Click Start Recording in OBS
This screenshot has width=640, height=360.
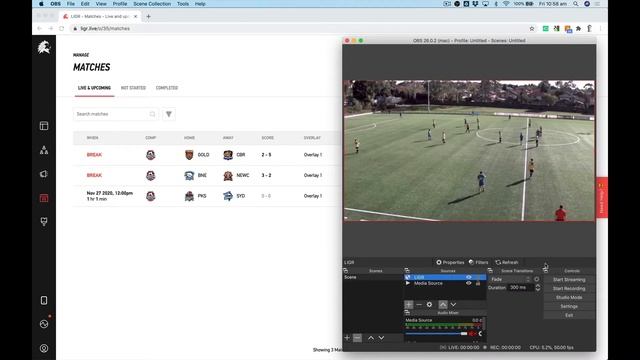[x=569, y=289]
